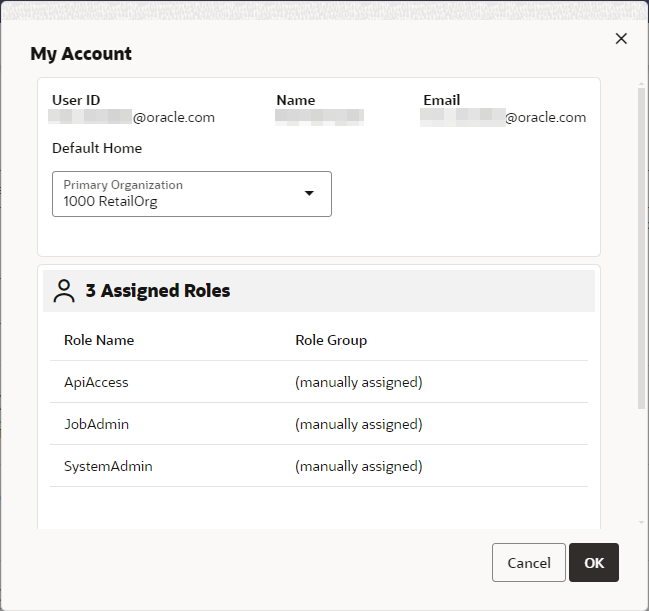This screenshot has height=611, width=649.
Task: Click the Role Name column header
Action: pyautogui.click(x=99, y=340)
